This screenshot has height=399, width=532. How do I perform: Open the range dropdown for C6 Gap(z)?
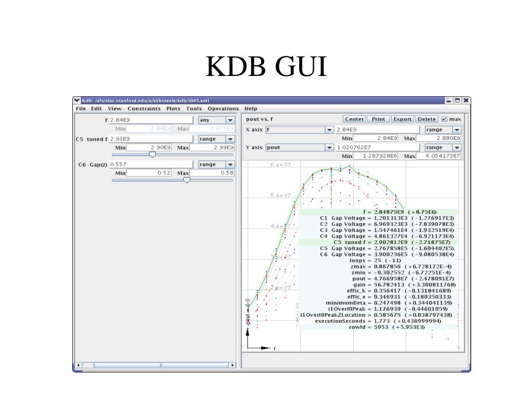(x=216, y=164)
